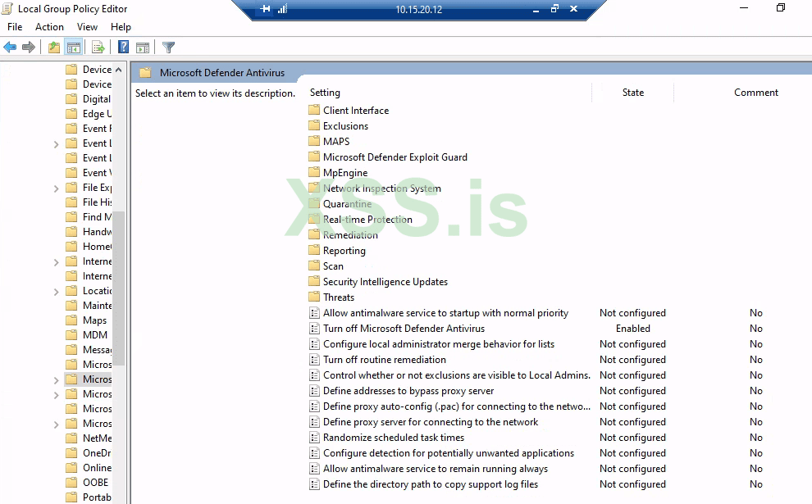Click policy icon for Turn off Microsoft Defender Antivirus

pos(314,329)
